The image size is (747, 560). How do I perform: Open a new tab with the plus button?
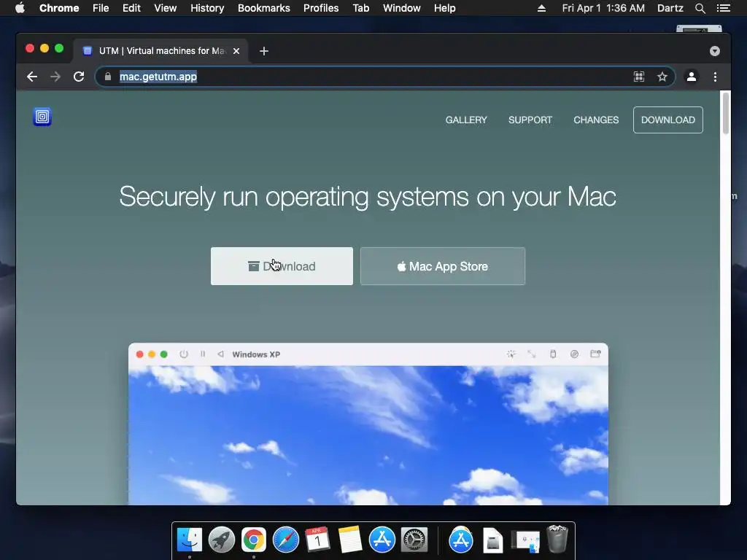tap(264, 51)
